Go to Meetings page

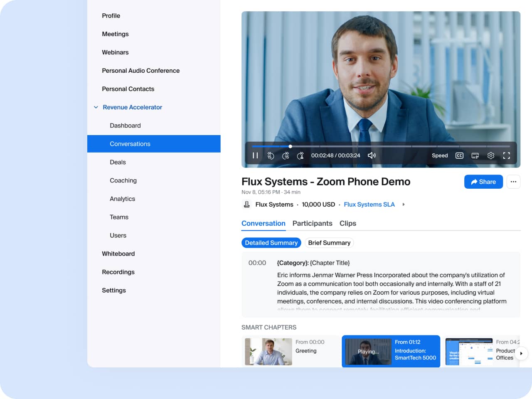(115, 34)
